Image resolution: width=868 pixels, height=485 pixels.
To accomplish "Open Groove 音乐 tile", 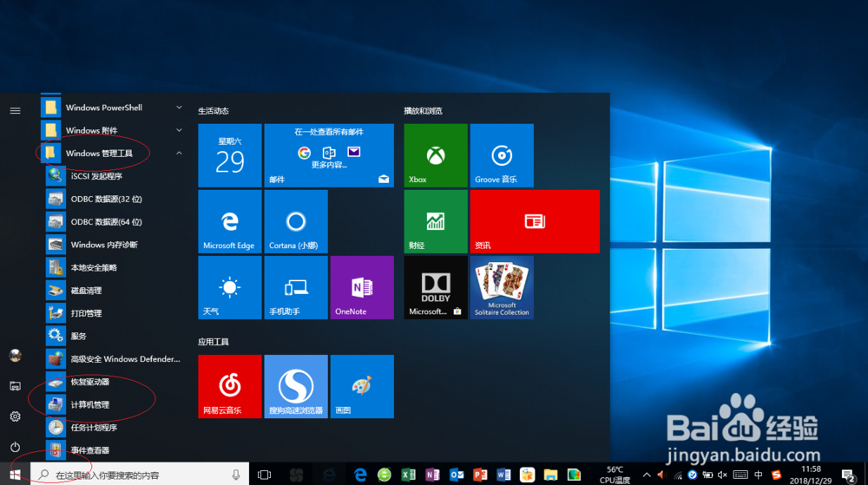I will point(502,155).
